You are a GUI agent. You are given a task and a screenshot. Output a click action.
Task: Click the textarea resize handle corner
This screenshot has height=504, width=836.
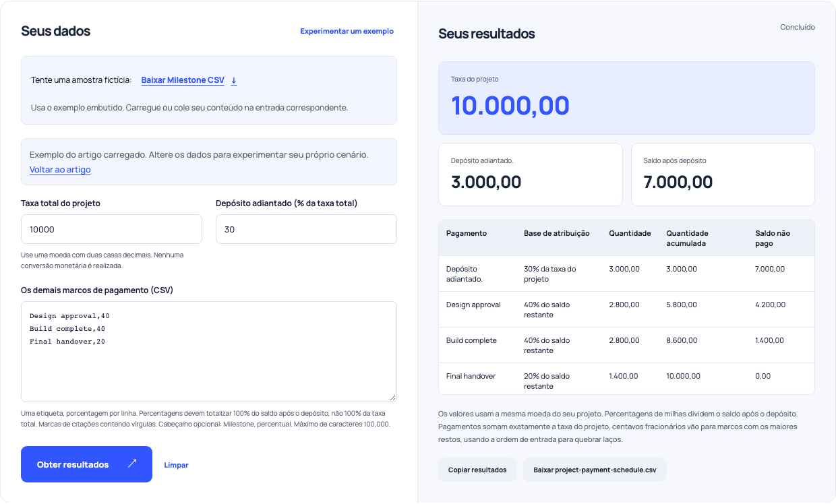coord(392,397)
